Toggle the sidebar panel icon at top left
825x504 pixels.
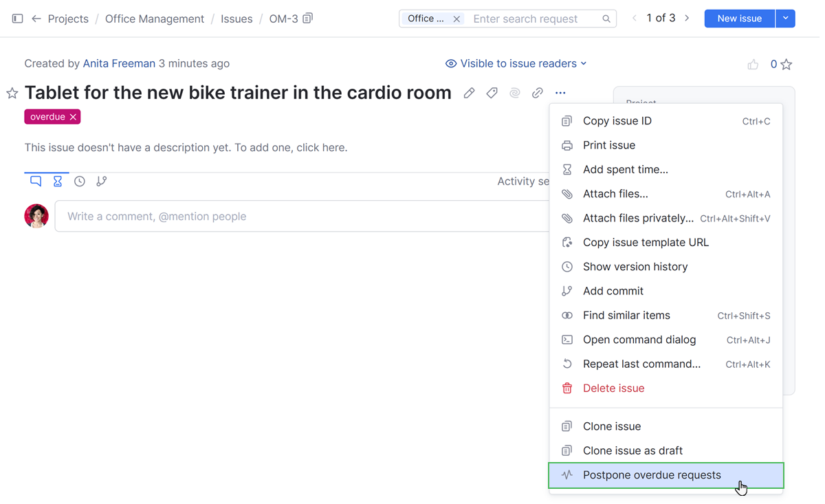(x=18, y=19)
